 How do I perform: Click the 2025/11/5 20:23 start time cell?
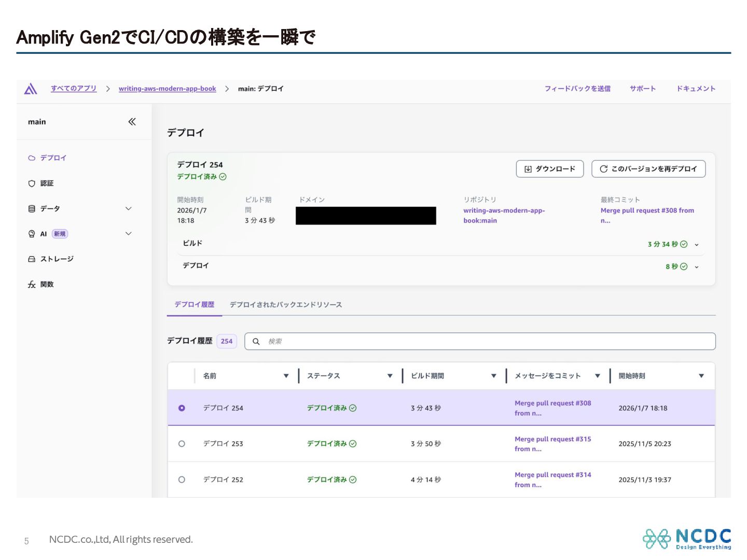pos(645,444)
